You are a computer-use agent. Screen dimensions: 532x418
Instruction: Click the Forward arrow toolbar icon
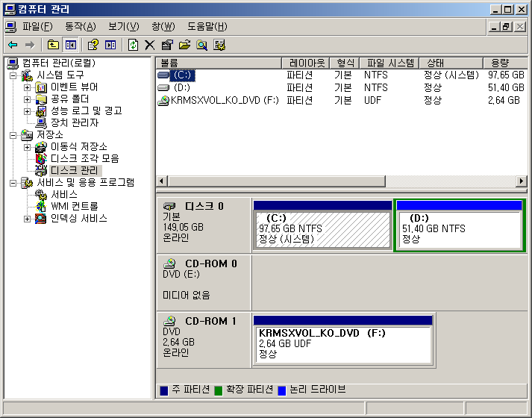tap(30, 45)
